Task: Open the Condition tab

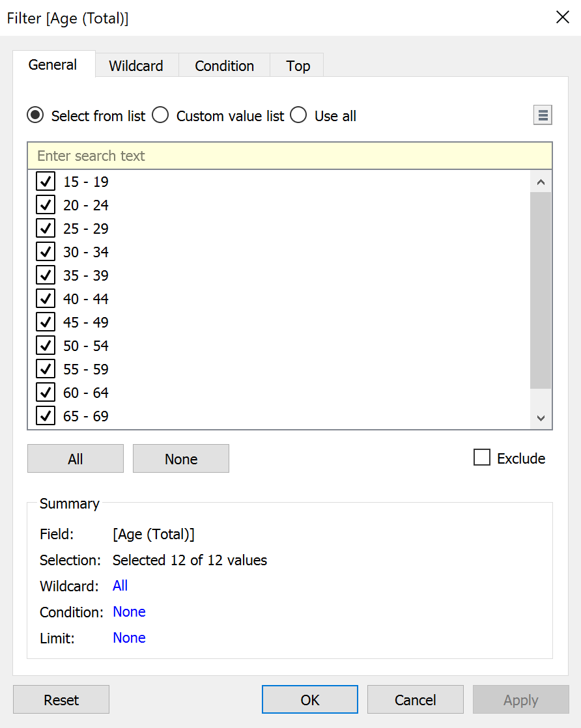Action: (224, 66)
